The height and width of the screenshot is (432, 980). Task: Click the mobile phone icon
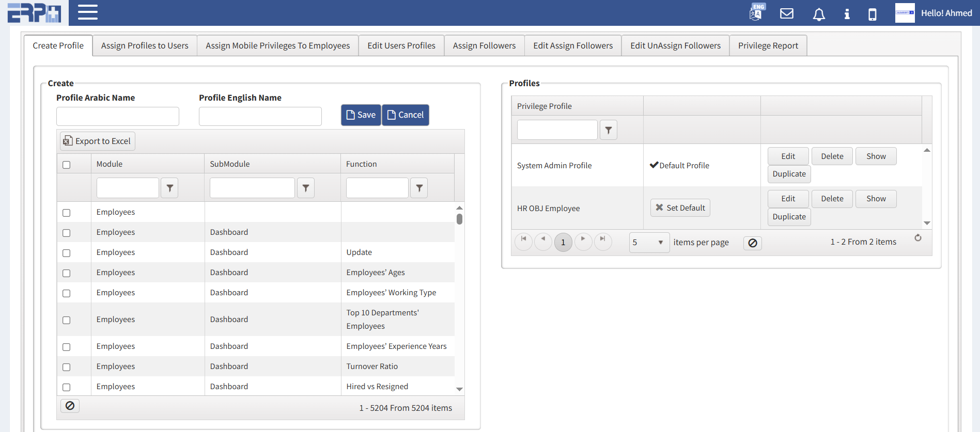coord(872,14)
